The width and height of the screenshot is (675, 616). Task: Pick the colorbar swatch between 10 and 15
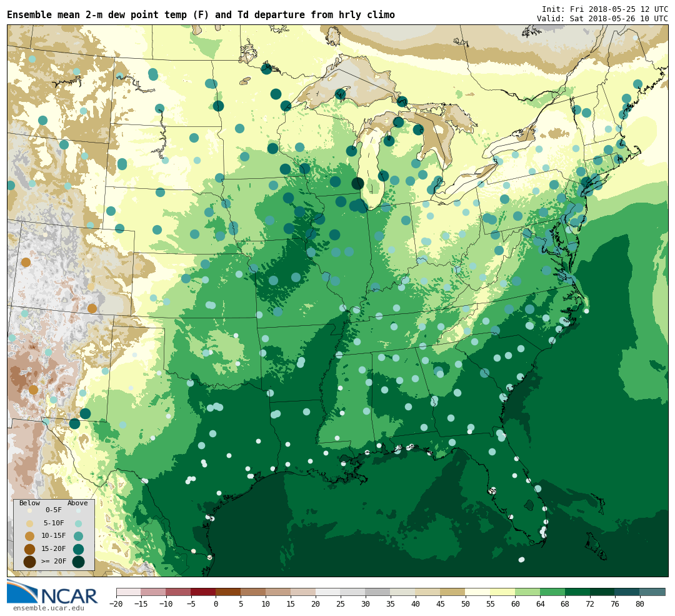coord(279,592)
